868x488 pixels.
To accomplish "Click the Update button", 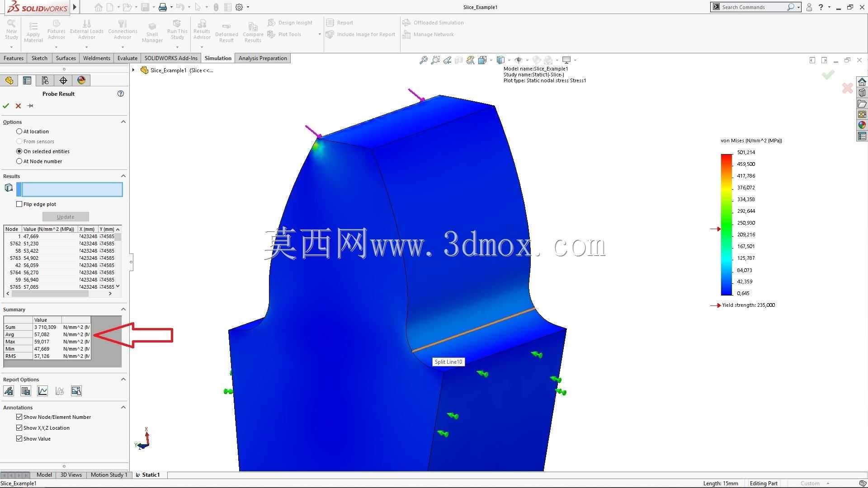I will click(66, 217).
